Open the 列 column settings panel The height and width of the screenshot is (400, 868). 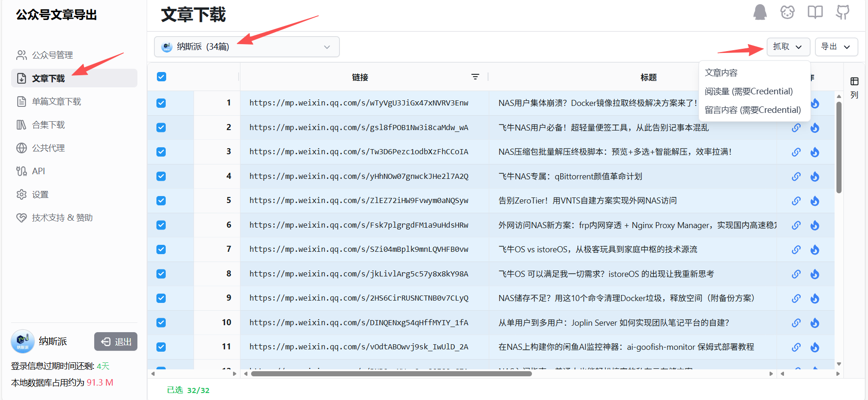[855, 88]
